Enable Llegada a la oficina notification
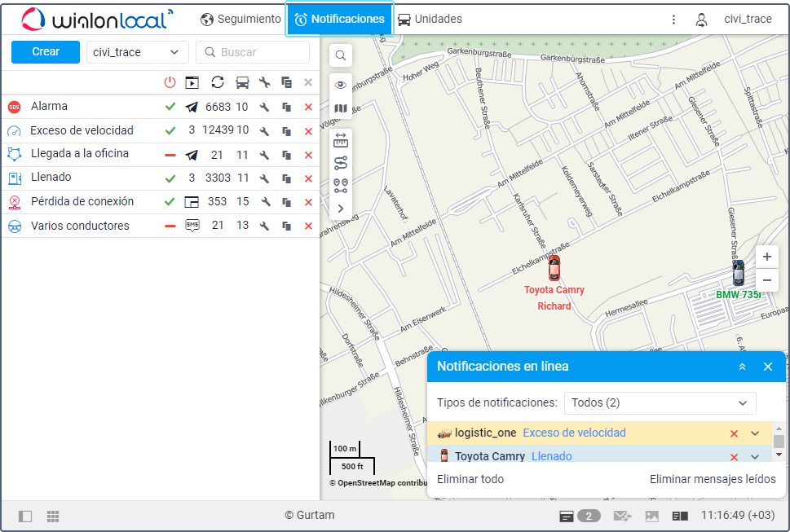Image resolution: width=790 pixels, height=532 pixels. pos(170,155)
